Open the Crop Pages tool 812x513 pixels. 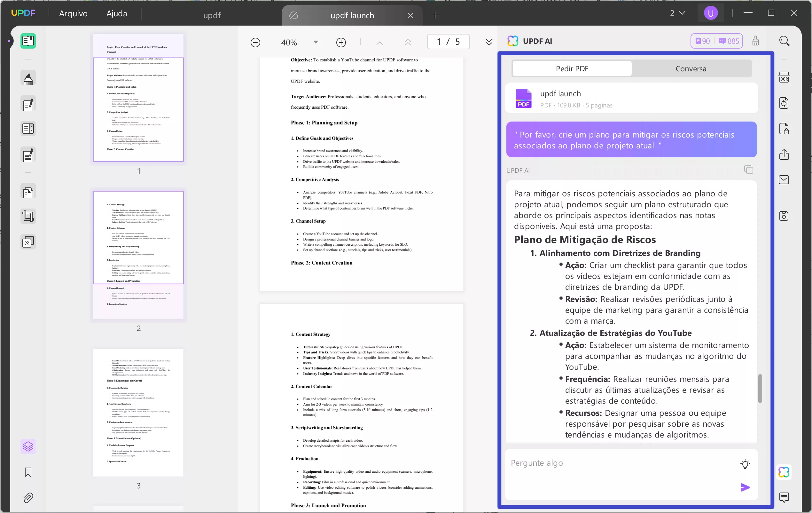click(x=28, y=216)
